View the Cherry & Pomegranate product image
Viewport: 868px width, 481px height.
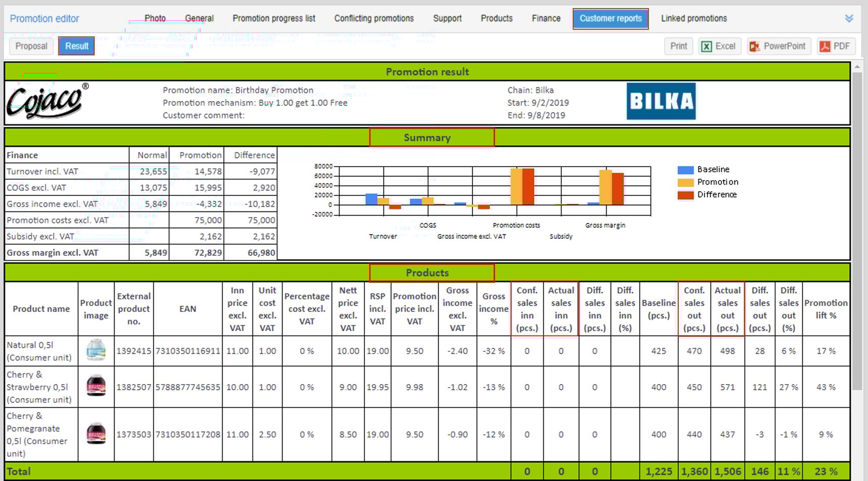pyautogui.click(x=96, y=434)
